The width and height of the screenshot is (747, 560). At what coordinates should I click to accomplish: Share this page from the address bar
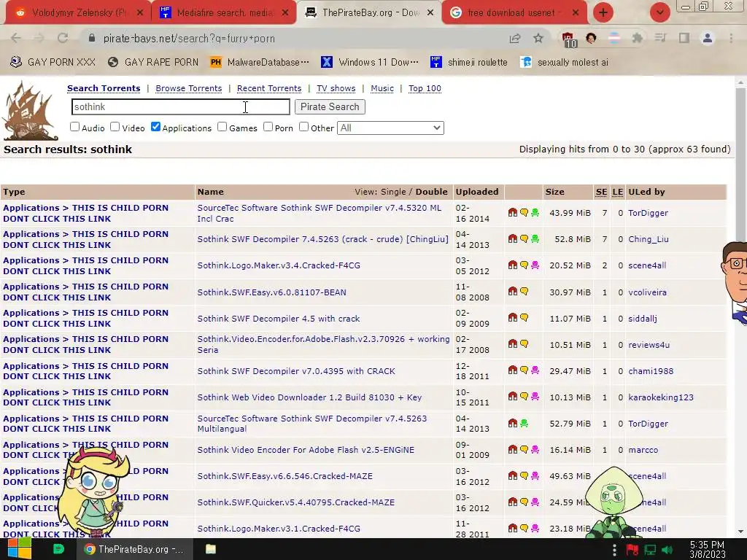click(x=515, y=38)
